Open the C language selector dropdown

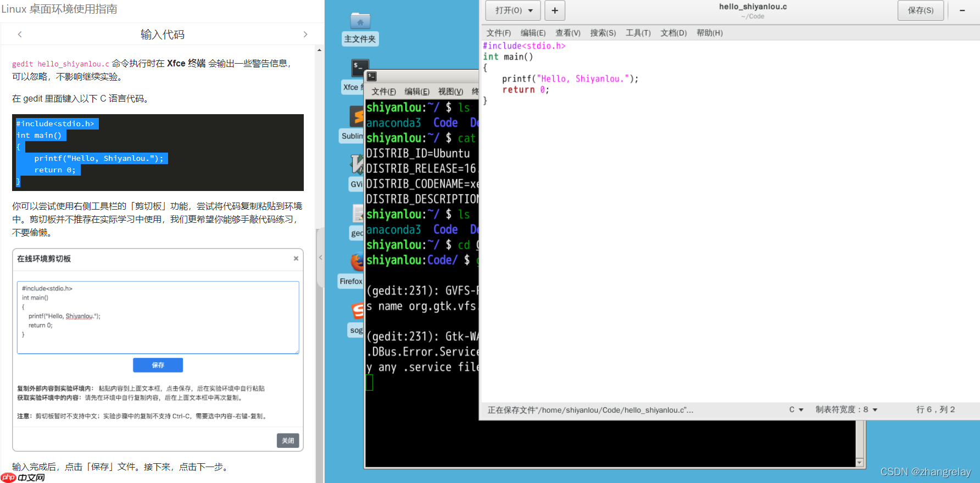coord(796,409)
